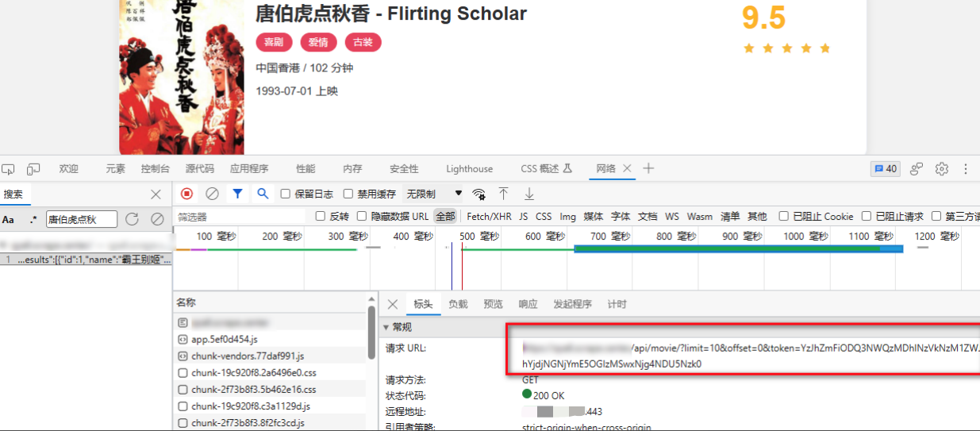The width and height of the screenshot is (980, 431).
Task: Open the network conditions Wi-Fi icon
Action: (478, 194)
